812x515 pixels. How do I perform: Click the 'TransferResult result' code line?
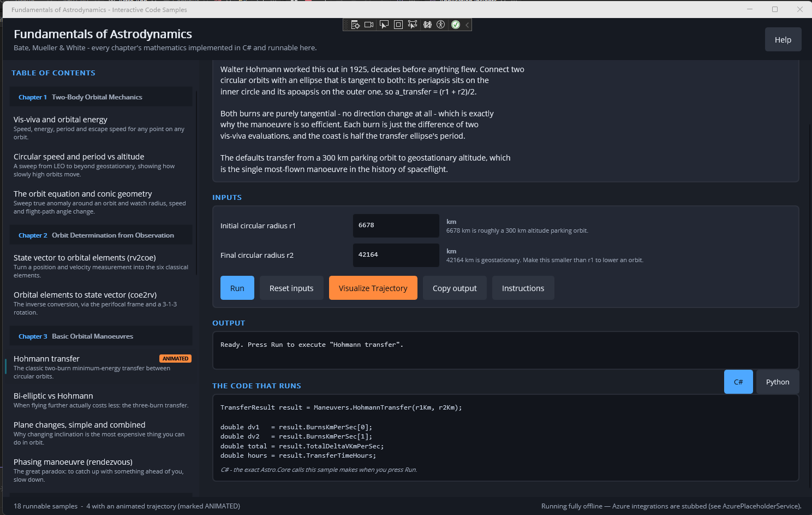341,407
